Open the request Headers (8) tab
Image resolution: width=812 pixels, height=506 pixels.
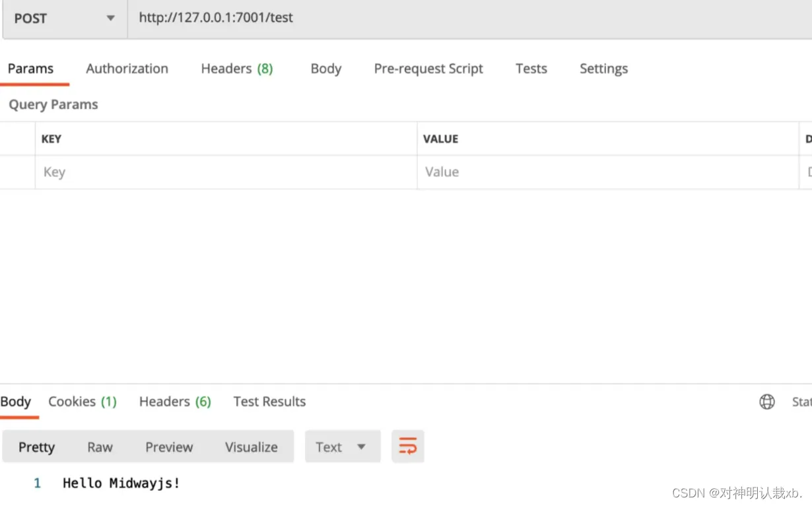pos(237,69)
